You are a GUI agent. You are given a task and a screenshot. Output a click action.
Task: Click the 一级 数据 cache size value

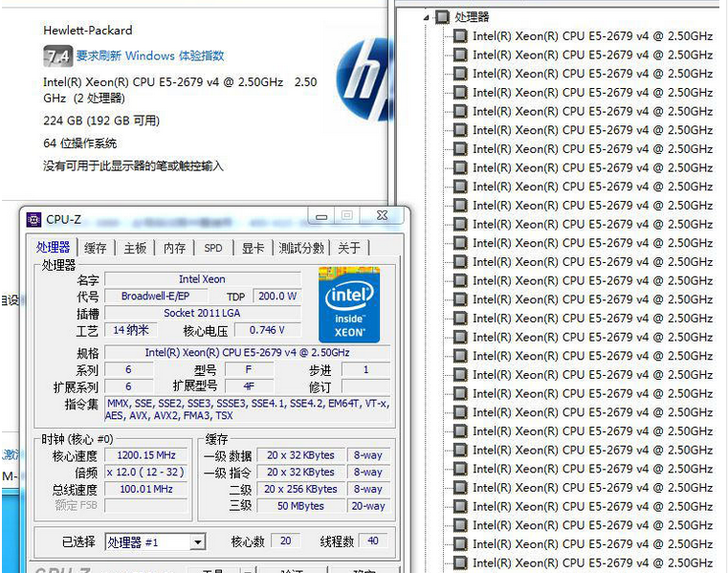click(300, 455)
